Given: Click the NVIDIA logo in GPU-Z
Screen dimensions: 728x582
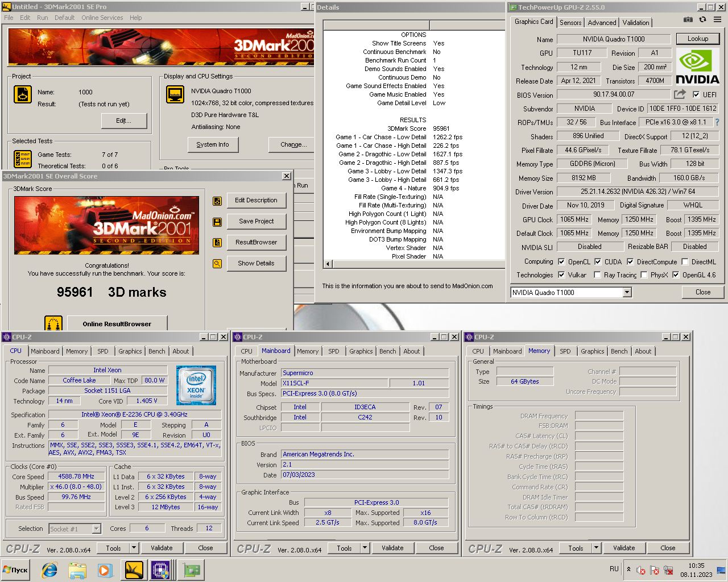Looking at the screenshot, I should pyautogui.click(x=697, y=67).
